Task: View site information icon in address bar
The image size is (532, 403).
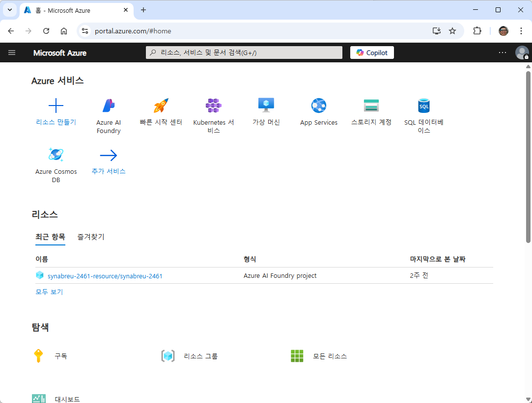Action: 85,31
